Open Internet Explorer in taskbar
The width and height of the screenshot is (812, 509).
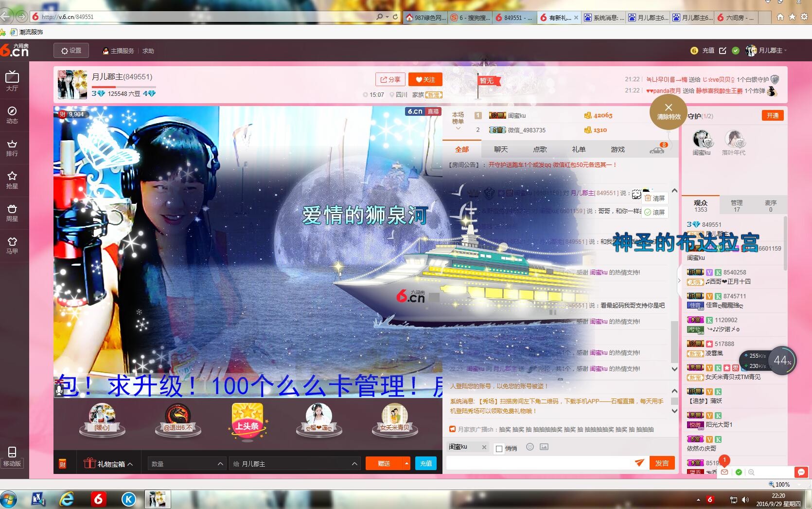[x=67, y=499]
